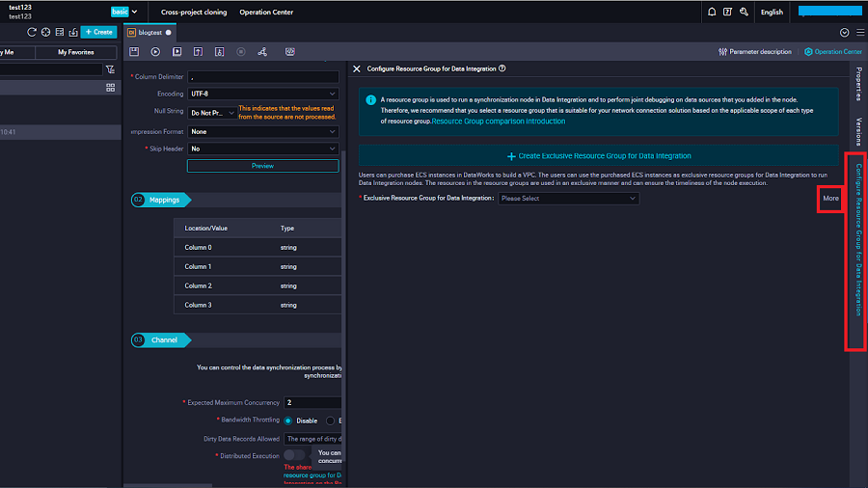868x488 pixels.
Task: Click the Preview button
Action: pos(262,166)
